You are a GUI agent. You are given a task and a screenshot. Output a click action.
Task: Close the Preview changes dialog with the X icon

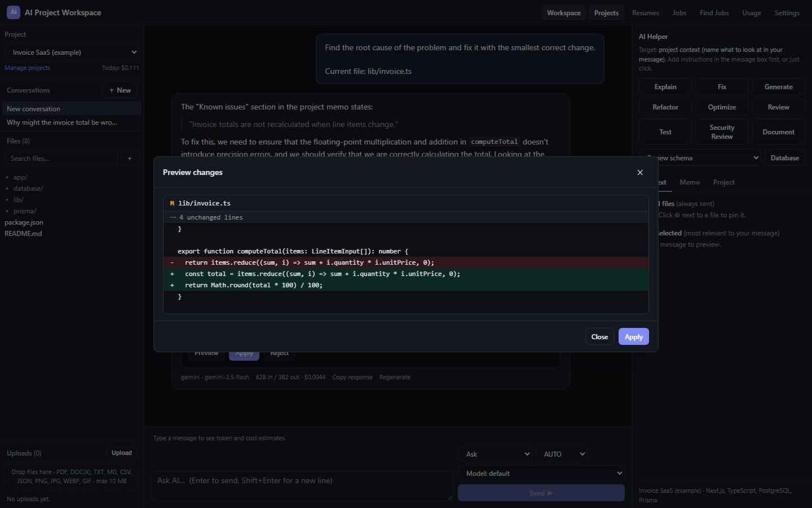click(x=640, y=172)
